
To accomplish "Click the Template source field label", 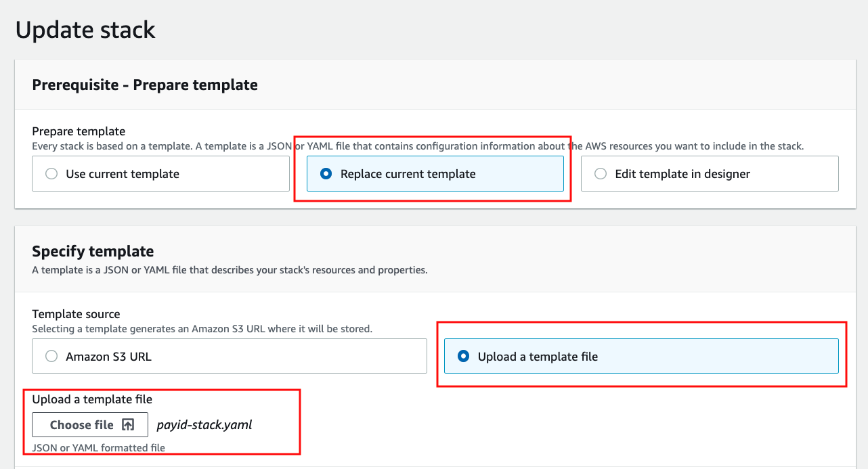I will [x=76, y=314].
